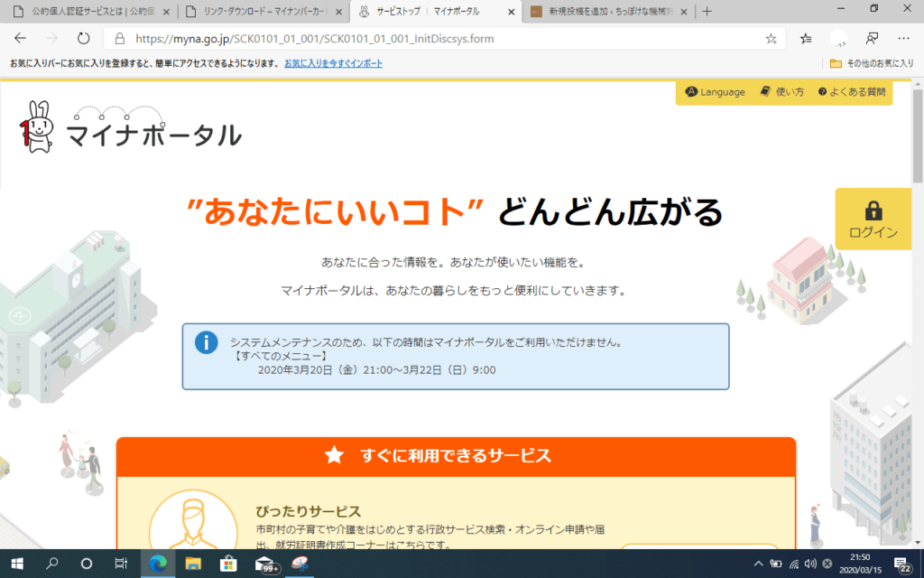Screen dimensions: 924x578
Task: Open the Windows Start menu
Action: [x=17, y=564]
